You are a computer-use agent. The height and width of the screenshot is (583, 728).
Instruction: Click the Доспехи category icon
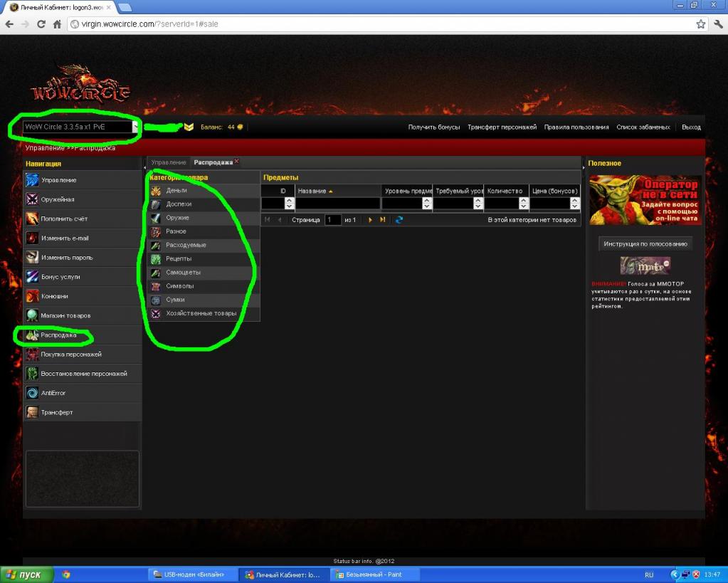(x=156, y=204)
